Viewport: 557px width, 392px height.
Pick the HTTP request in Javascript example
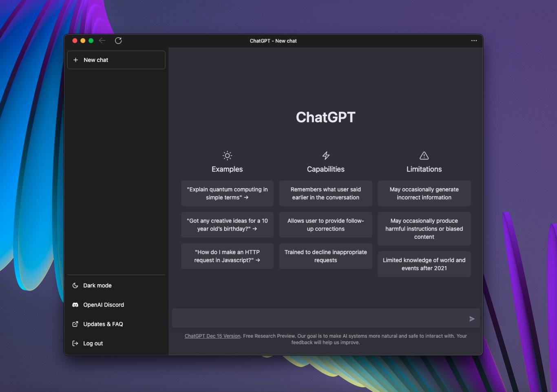(x=227, y=256)
